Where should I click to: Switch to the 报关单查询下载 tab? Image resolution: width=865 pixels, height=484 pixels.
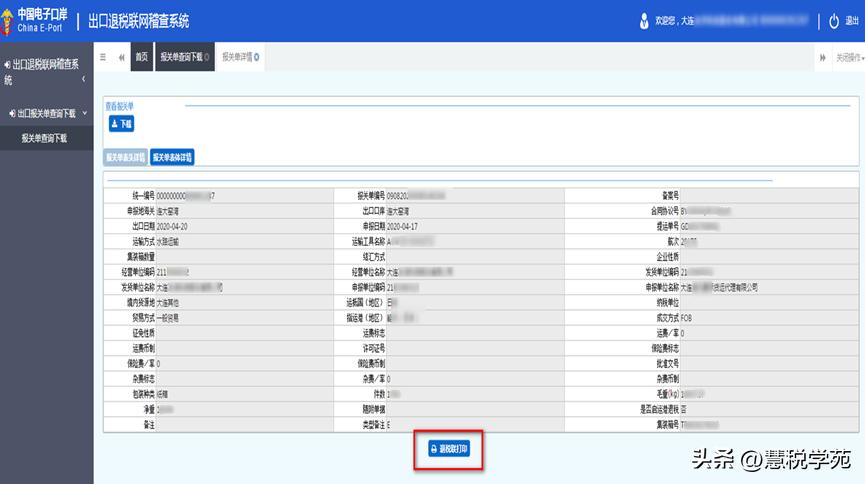[x=181, y=57]
